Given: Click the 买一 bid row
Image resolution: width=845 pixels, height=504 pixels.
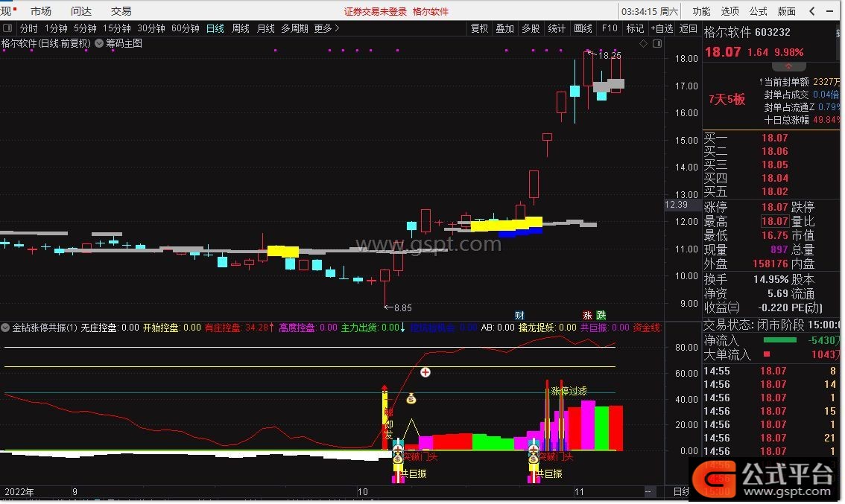Looking at the screenshot, I should [x=772, y=138].
